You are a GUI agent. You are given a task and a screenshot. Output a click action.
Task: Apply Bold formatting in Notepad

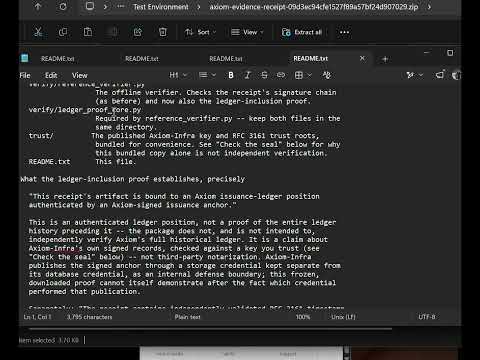point(231,75)
